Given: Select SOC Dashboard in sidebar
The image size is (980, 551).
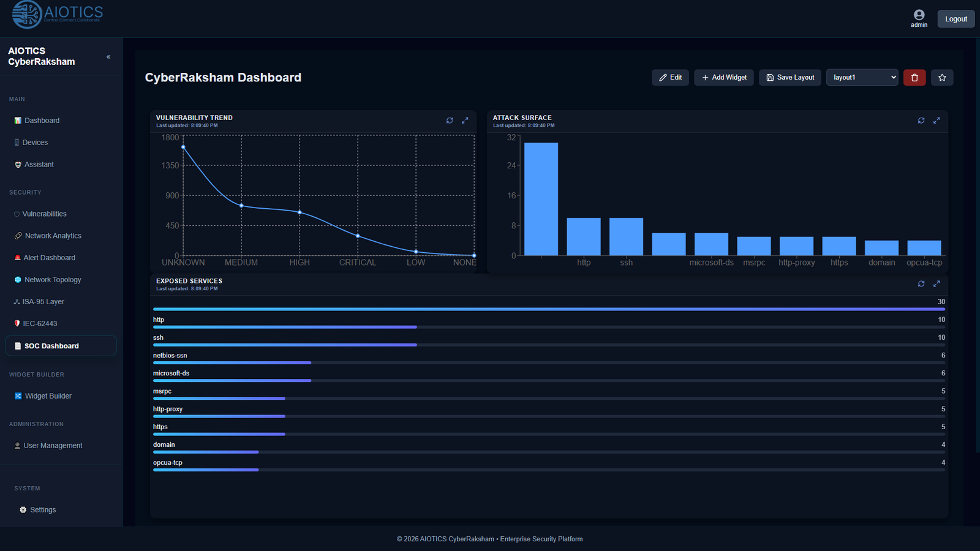Looking at the screenshot, I should point(61,346).
